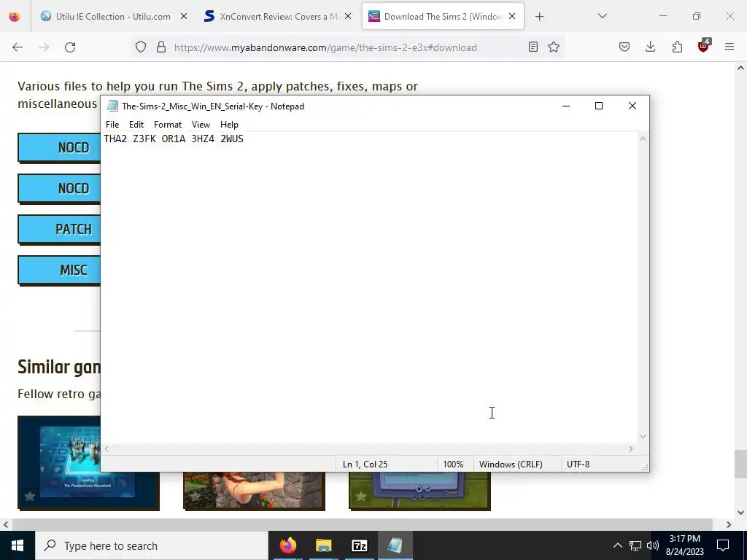Click the Notepad horizontal scrollbar right arrow

coord(631,448)
